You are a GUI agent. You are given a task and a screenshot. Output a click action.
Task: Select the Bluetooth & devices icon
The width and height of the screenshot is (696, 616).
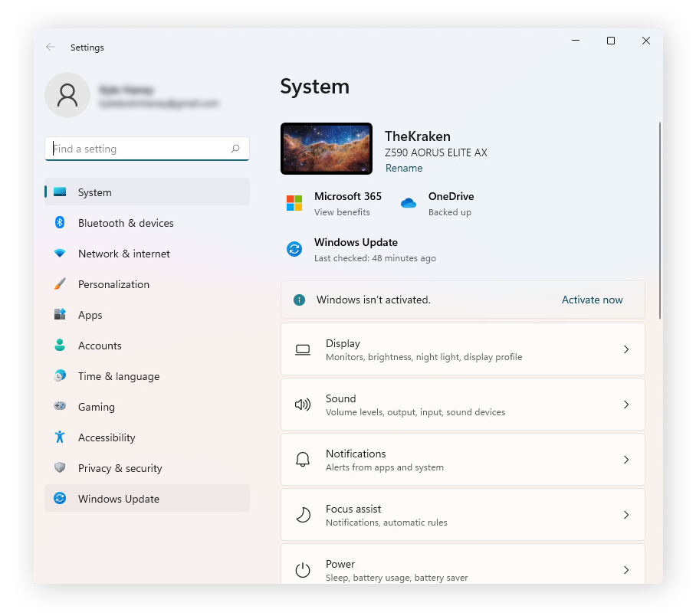click(61, 222)
